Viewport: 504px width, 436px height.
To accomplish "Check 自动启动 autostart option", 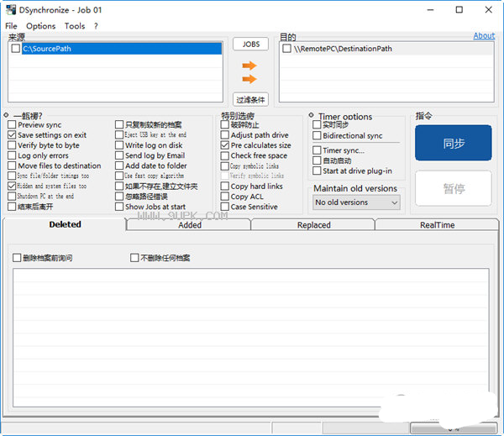I will [x=317, y=160].
